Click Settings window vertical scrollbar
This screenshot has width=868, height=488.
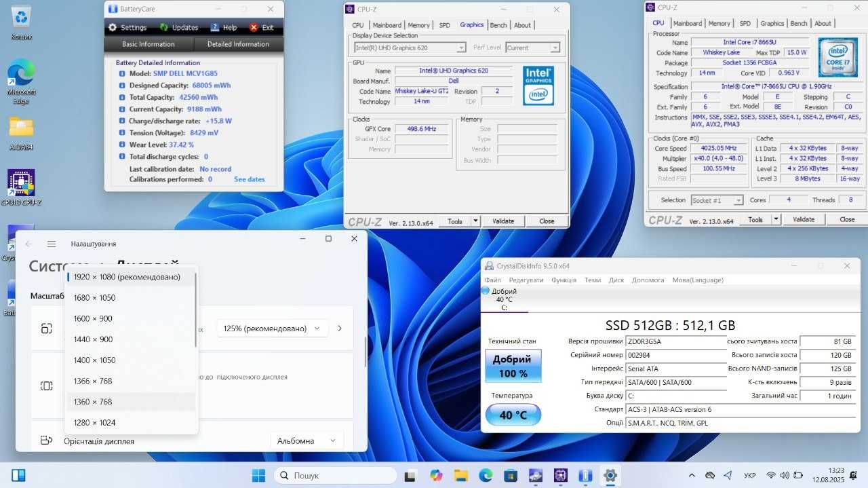click(x=366, y=351)
